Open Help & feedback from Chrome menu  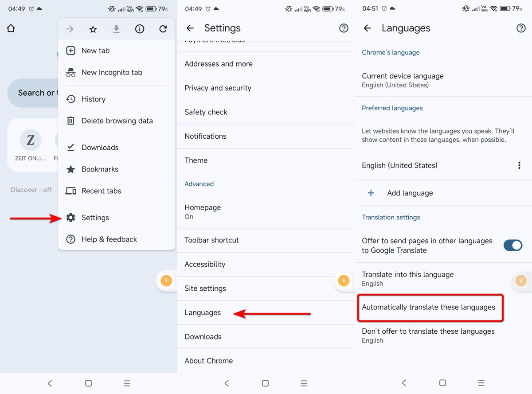point(108,239)
